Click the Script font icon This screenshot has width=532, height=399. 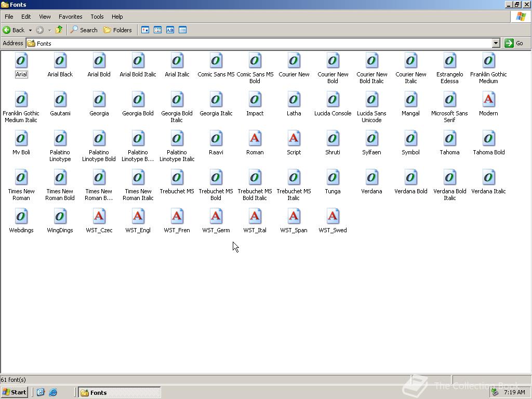pos(294,139)
